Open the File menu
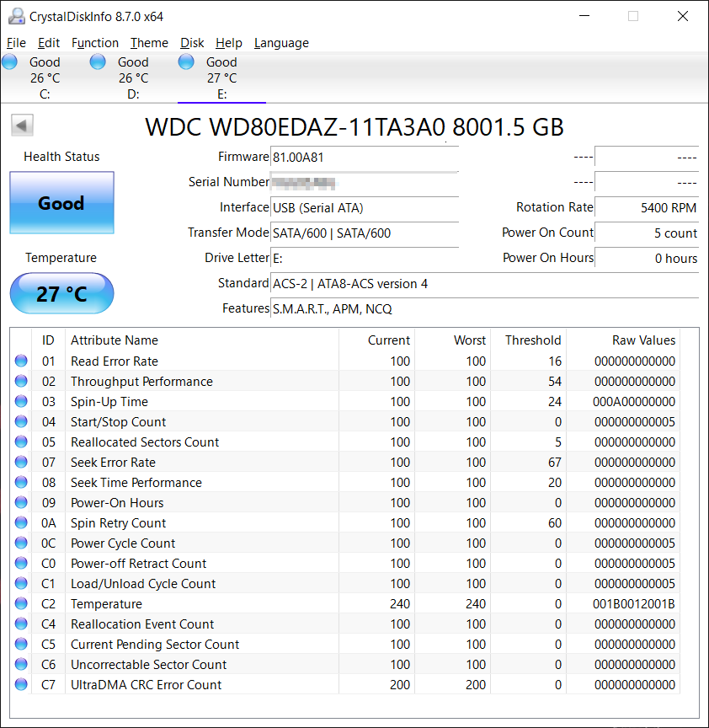 point(16,43)
